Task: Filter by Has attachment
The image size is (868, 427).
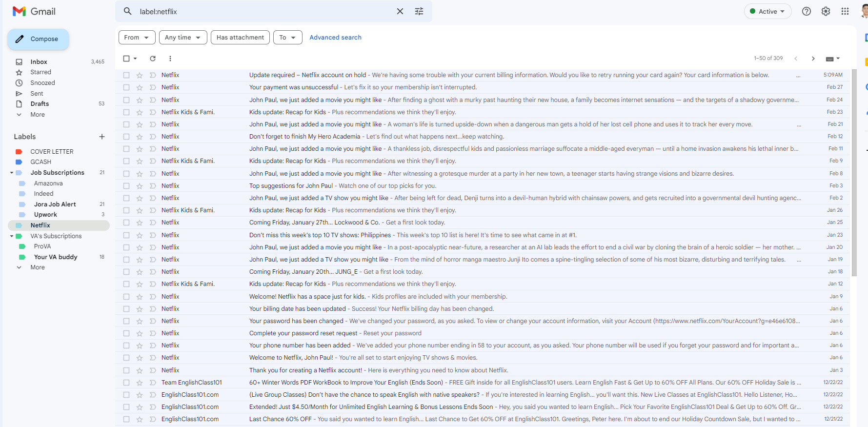Action: click(240, 38)
